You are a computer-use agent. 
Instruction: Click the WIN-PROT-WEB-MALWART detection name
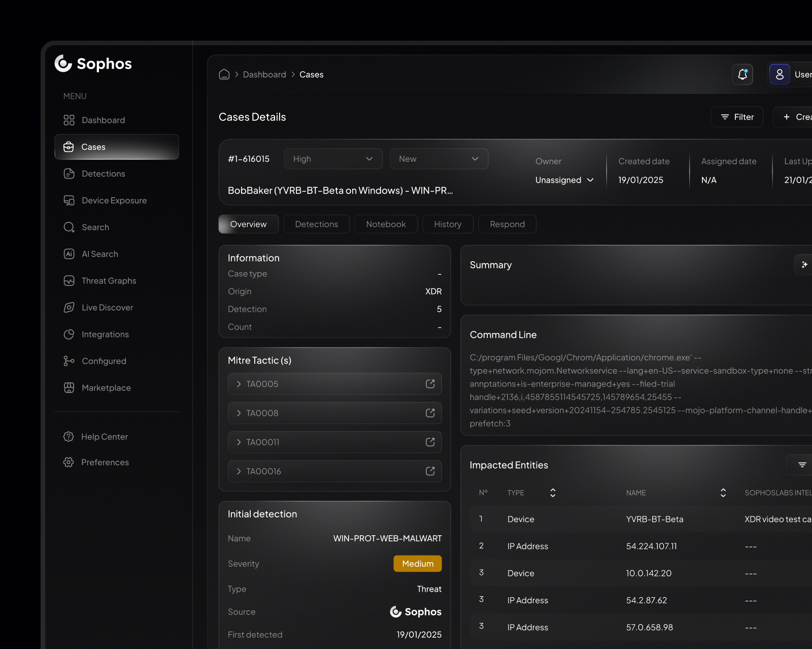(387, 538)
